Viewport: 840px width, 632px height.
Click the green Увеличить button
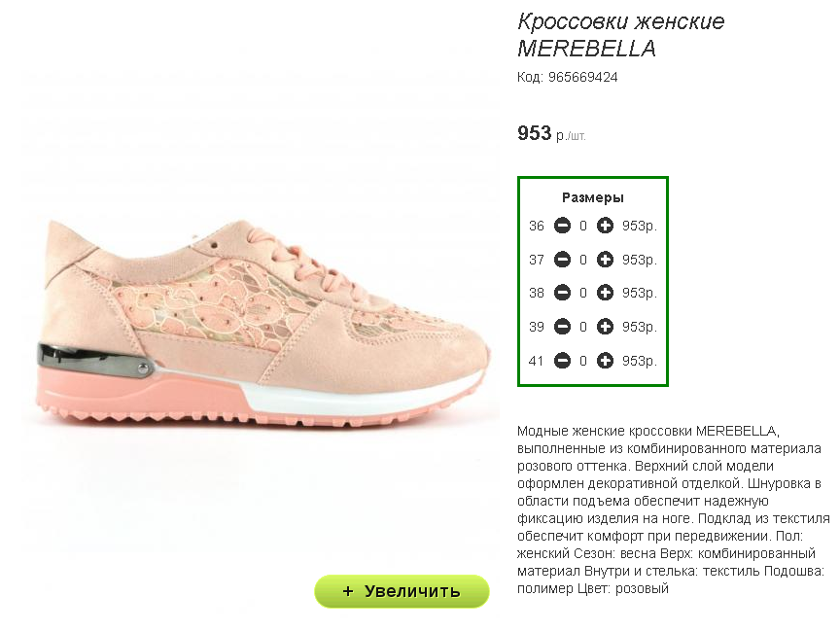pos(402,591)
